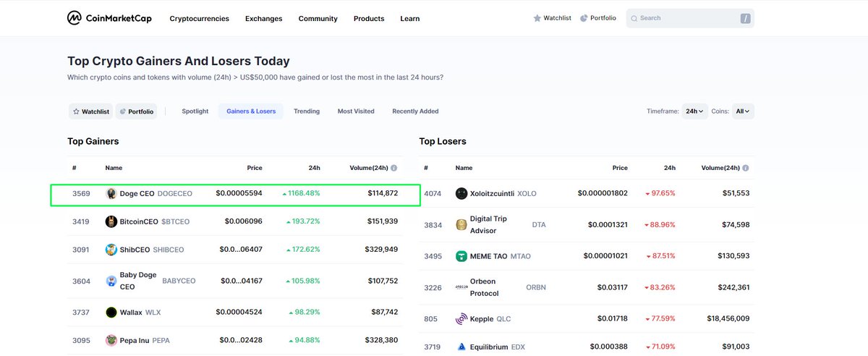Image resolution: width=868 pixels, height=356 pixels.
Task: Click the Portfolio button below the heading
Action: click(136, 111)
